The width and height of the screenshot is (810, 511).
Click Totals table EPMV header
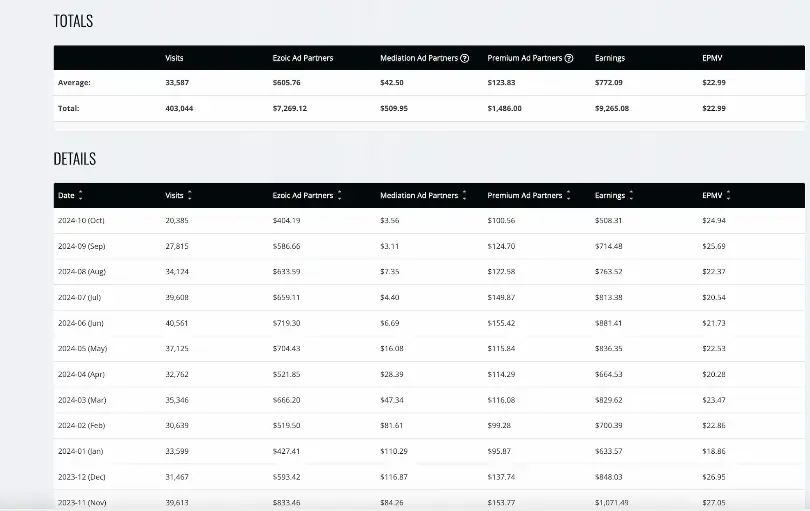click(712, 58)
